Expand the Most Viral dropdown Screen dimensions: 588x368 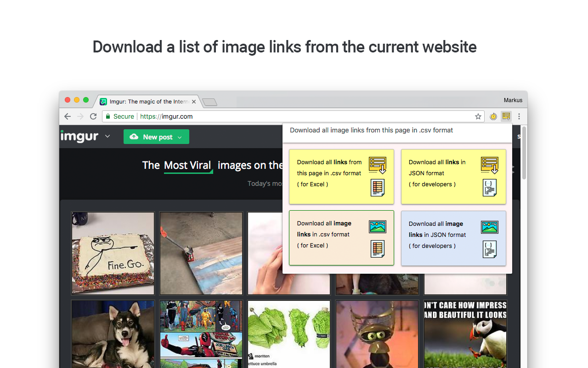188,166
